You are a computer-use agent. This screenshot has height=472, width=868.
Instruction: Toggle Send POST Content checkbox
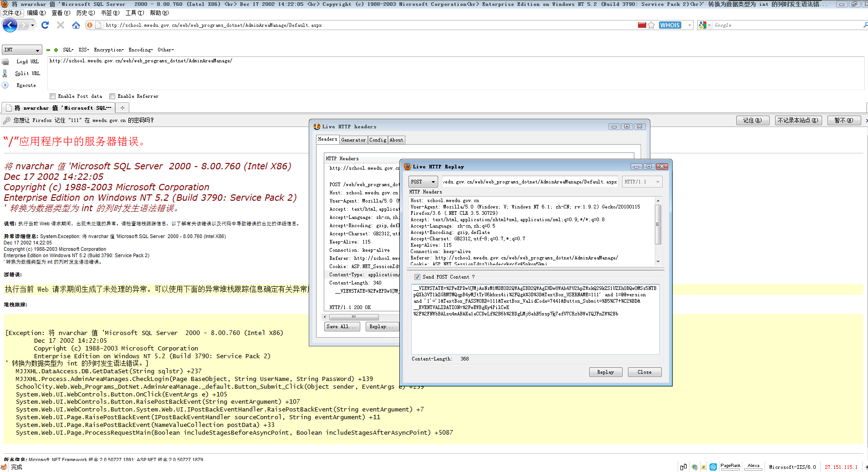417,277
